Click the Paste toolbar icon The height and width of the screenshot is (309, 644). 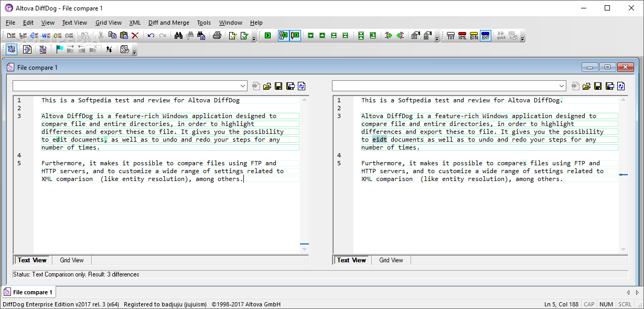[x=124, y=35]
